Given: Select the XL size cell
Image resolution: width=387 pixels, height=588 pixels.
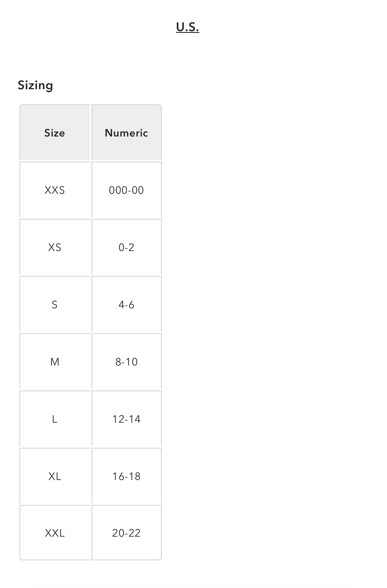Looking at the screenshot, I should [x=55, y=476].
